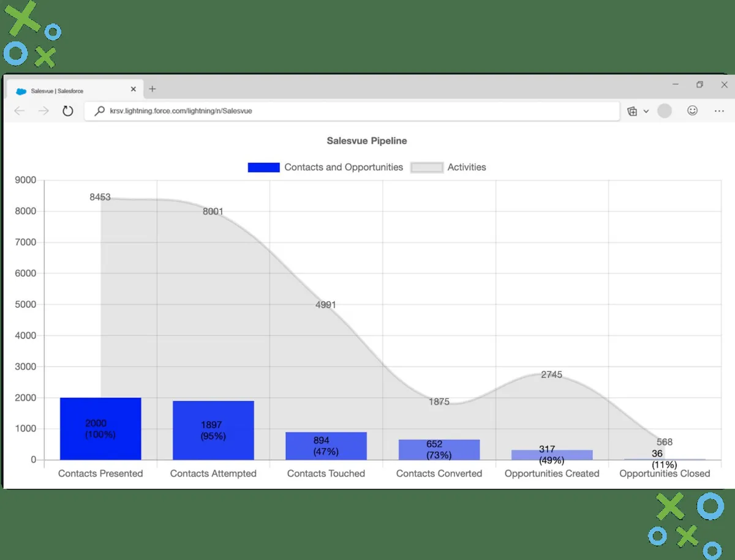735x560 pixels.
Task: Restore down the browser window
Action: (699, 84)
